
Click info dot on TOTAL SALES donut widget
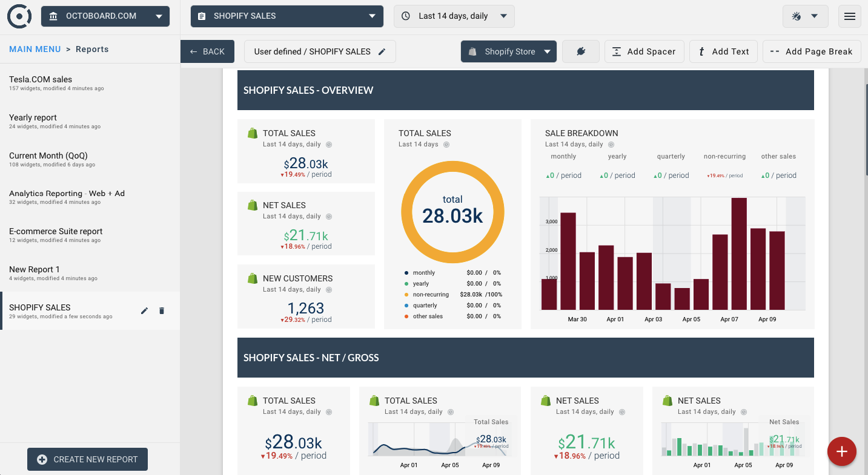tap(446, 145)
